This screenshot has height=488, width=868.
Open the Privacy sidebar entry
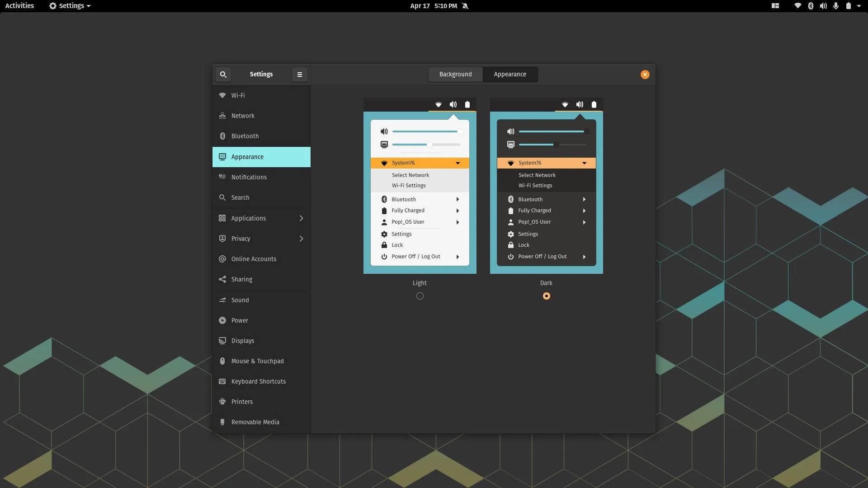pos(261,239)
